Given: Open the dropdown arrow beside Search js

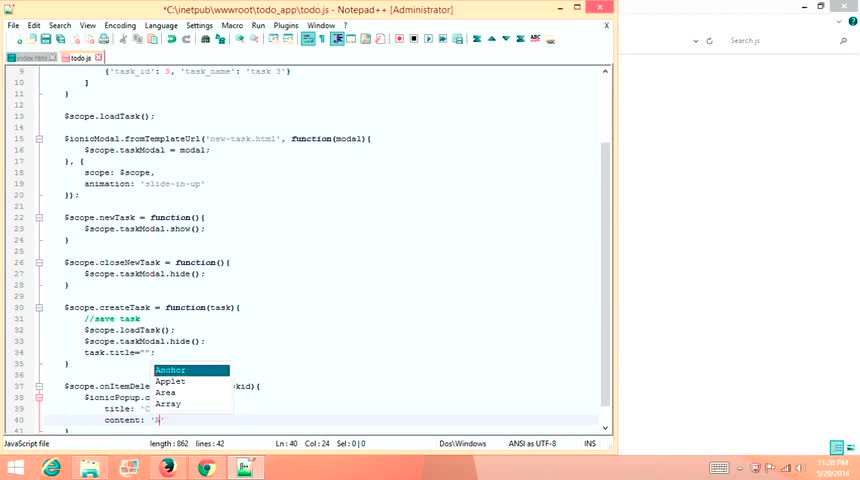Looking at the screenshot, I should pos(695,41).
